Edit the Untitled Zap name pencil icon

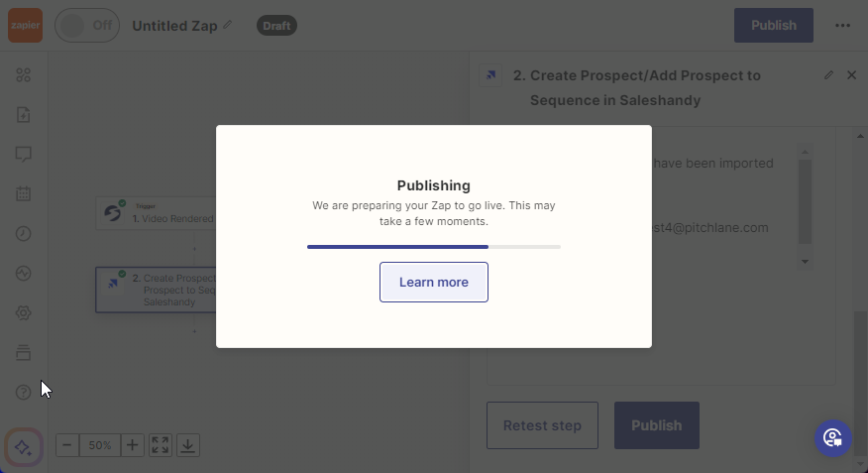coord(228,25)
